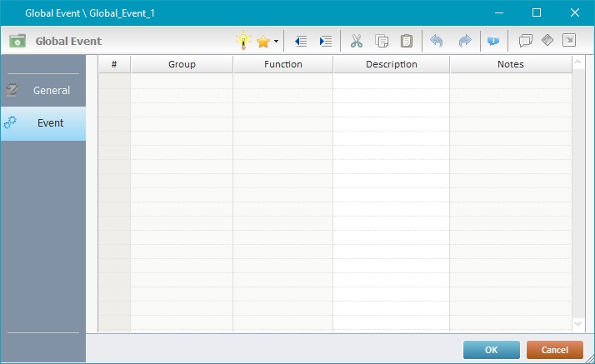Click the diamond tag icon
The height and width of the screenshot is (364, 595).
[547, 41]
